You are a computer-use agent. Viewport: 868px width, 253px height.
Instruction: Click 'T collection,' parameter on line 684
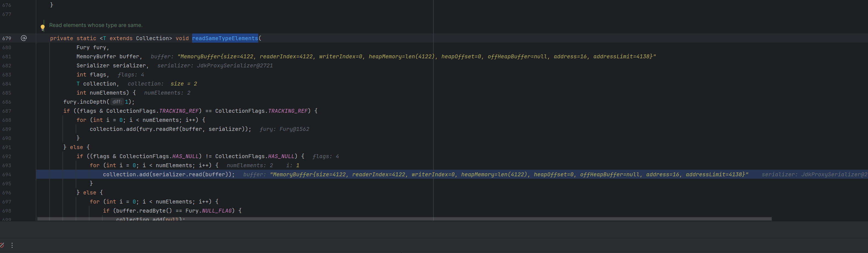pos(98,84)
